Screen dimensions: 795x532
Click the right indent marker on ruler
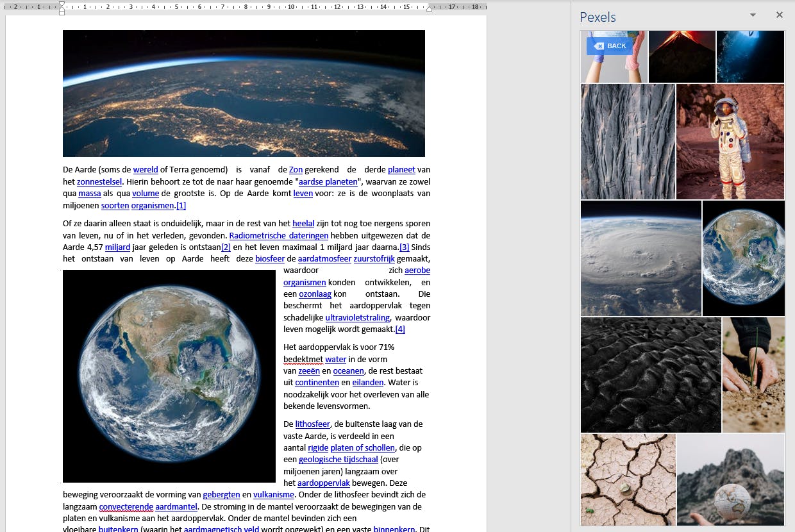pyautogui.click(x=429, y=8)
